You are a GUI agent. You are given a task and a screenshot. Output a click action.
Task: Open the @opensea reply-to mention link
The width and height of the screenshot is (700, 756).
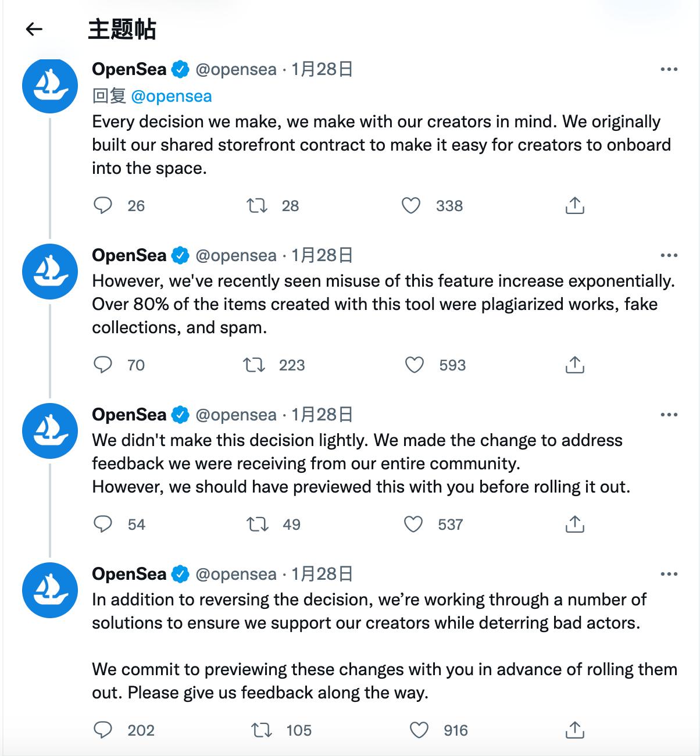(x=172, y=96)
